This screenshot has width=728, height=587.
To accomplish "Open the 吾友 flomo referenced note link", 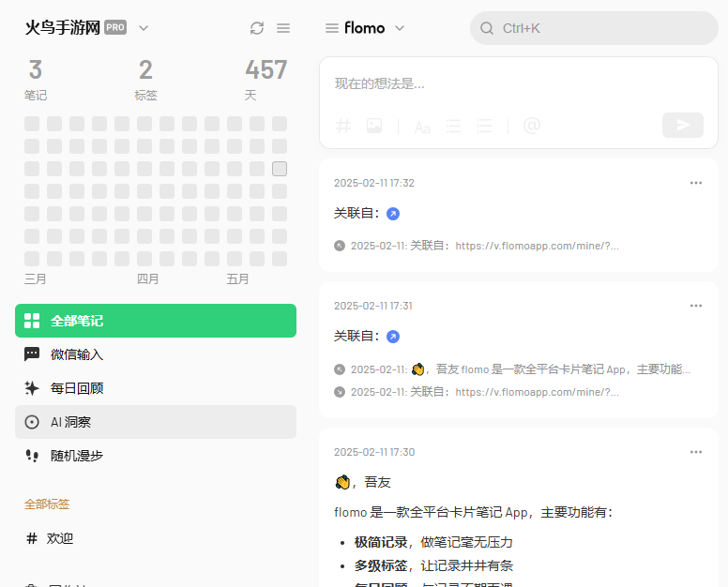I will [x=512, y=369].
